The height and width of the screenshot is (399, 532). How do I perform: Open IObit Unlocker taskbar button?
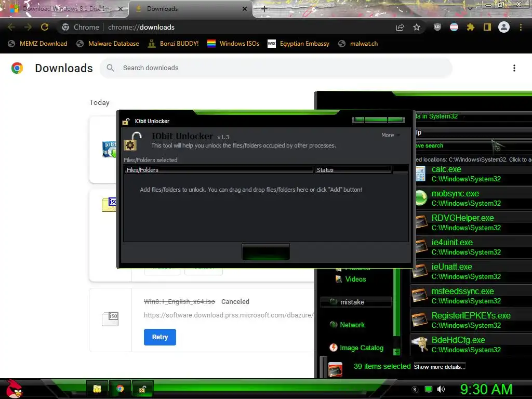click(x=142, y=389)
